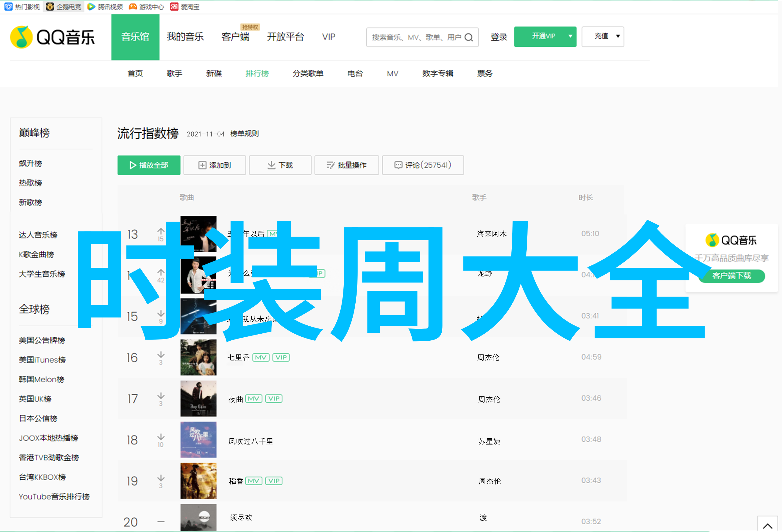Click 批量操作 button

click(346, 165)
